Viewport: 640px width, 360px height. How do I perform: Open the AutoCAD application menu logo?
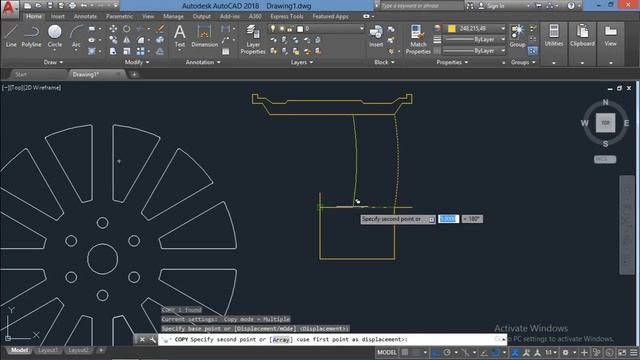click(x=9, y=8)
